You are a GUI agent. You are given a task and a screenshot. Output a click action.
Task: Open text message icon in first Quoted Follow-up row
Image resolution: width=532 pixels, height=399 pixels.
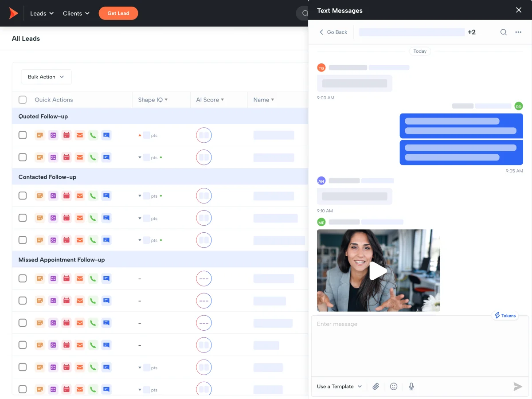[x=106, y=135]
